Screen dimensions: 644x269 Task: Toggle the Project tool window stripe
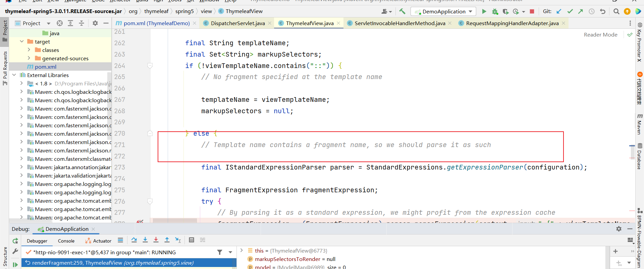(5, 31)
